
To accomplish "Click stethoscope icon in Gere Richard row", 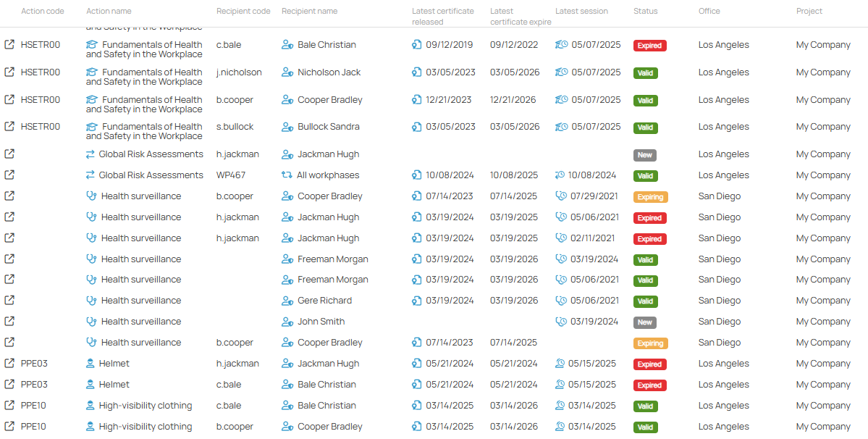I will pos(92,301).
